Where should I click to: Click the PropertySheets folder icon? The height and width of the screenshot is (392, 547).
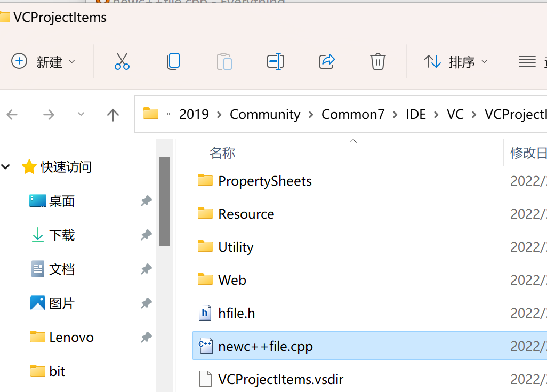(x=205, y=180)
